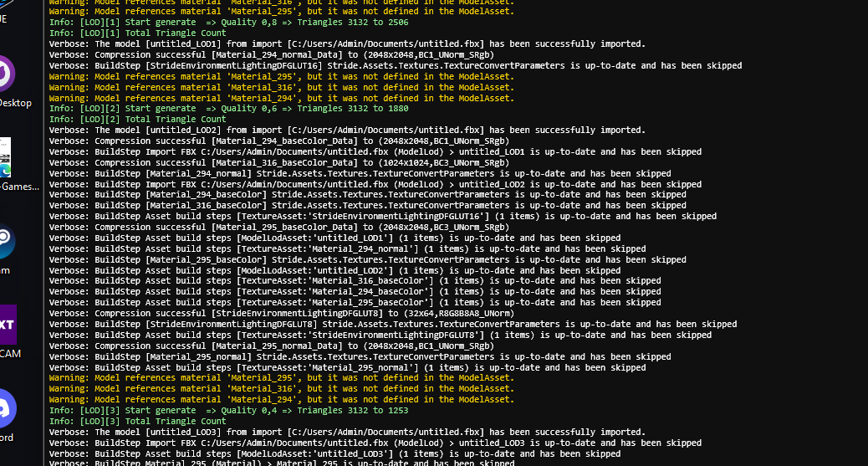Screen dimensions: 868x466
Task: Click the ModelLodAsset 'untitled_LOD3' build steps line
Action: [x=335, y=453]
